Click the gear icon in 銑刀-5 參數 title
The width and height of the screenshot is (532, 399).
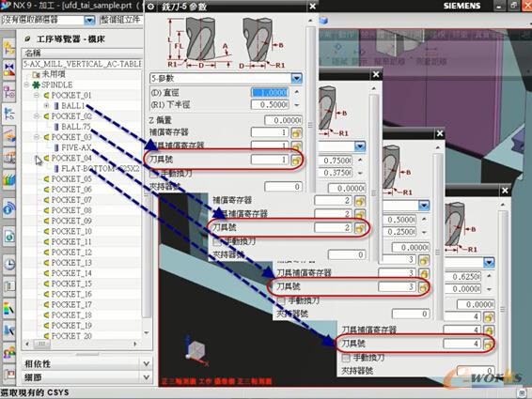[x=151, y=7]
